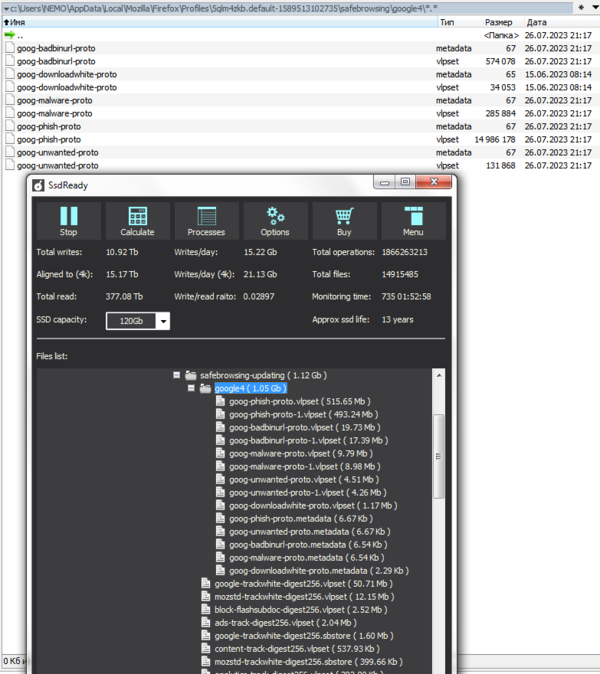Select goog-phish-proto-1.vlpset ( 493.24 Mb )

pyautogui.click(x=303, y=415)
